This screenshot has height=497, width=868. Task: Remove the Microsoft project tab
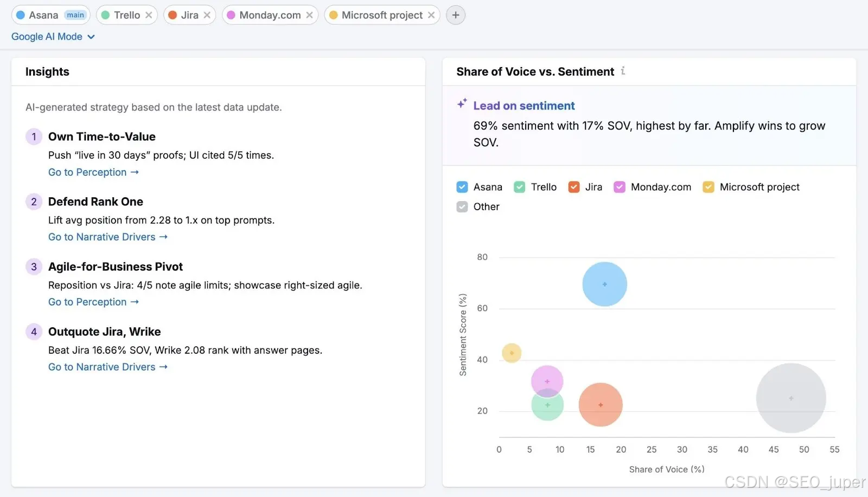431,15
